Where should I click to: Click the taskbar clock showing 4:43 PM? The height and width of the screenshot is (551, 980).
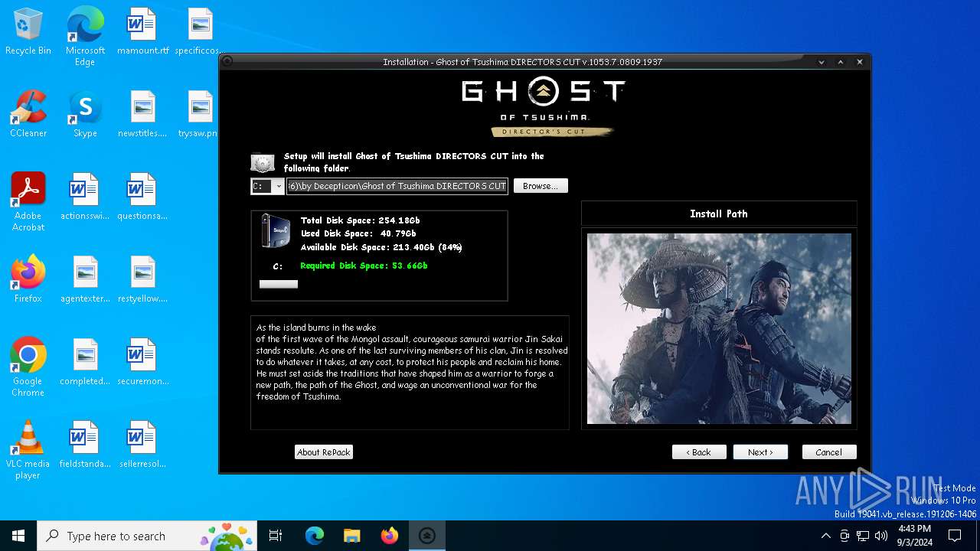click(x=914, y=536)
